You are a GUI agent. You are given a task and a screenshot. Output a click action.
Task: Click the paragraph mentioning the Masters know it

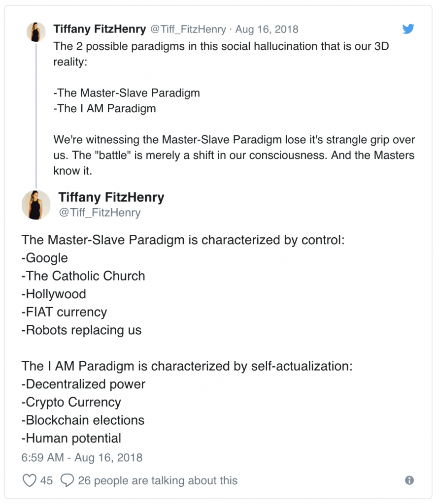tap(234, 155)
